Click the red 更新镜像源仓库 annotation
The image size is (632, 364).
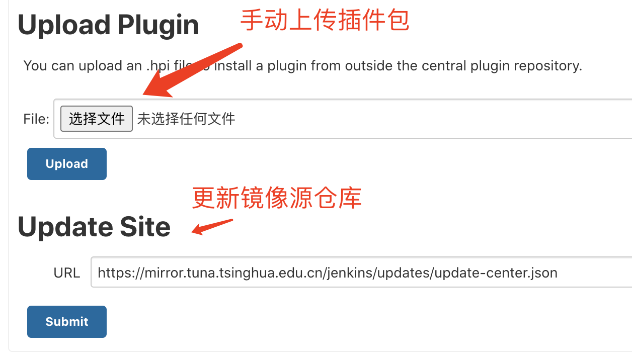point(277,198)
